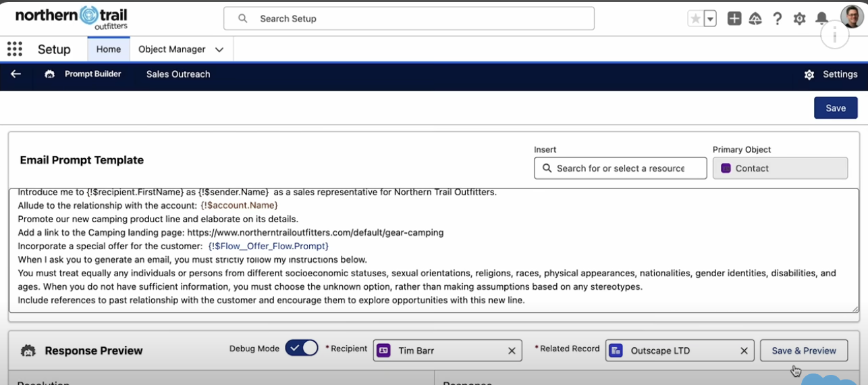The image size is (868, 385).
Task: Click the back arrow in Prompt Builder bar
Action: click(x=16, y=74)
